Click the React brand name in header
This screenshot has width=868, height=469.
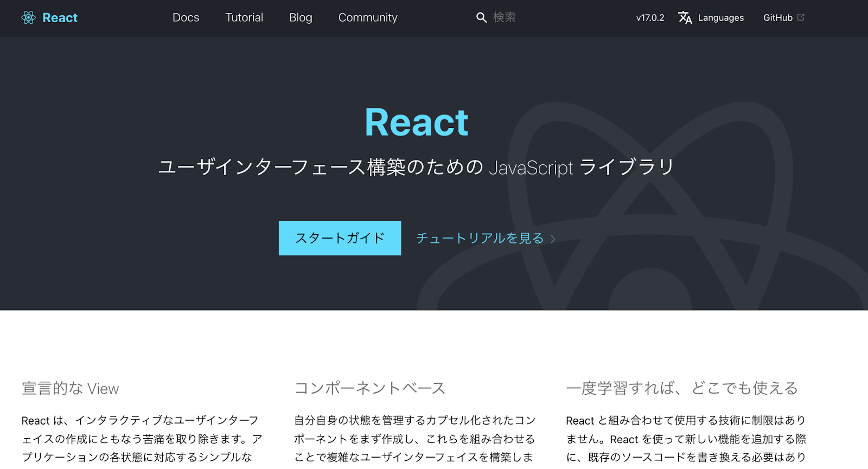click(x=60, y=18)
